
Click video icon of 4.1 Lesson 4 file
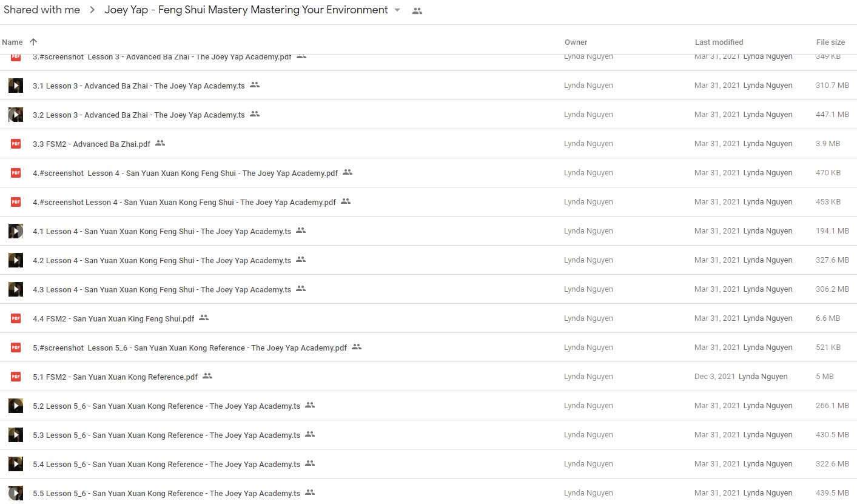click(x=16, y=231)
